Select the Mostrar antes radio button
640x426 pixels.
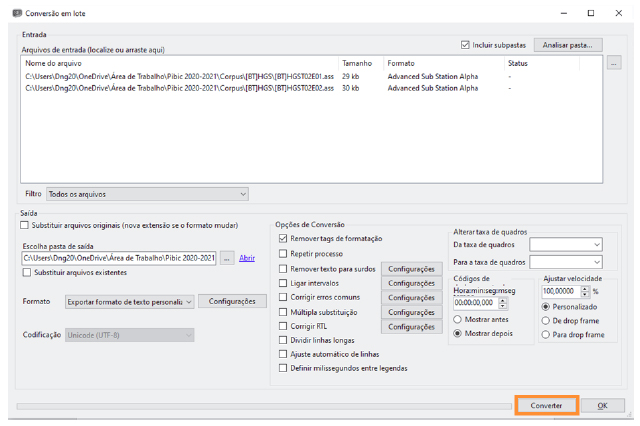point(459,319)
